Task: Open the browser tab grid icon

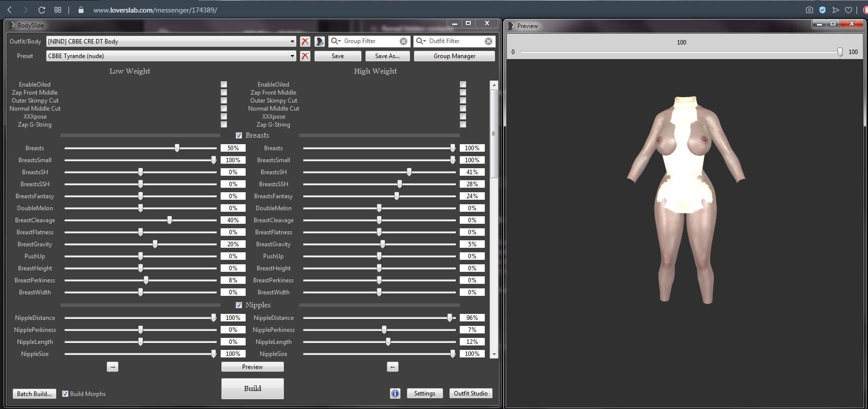Action: [58, 10]
